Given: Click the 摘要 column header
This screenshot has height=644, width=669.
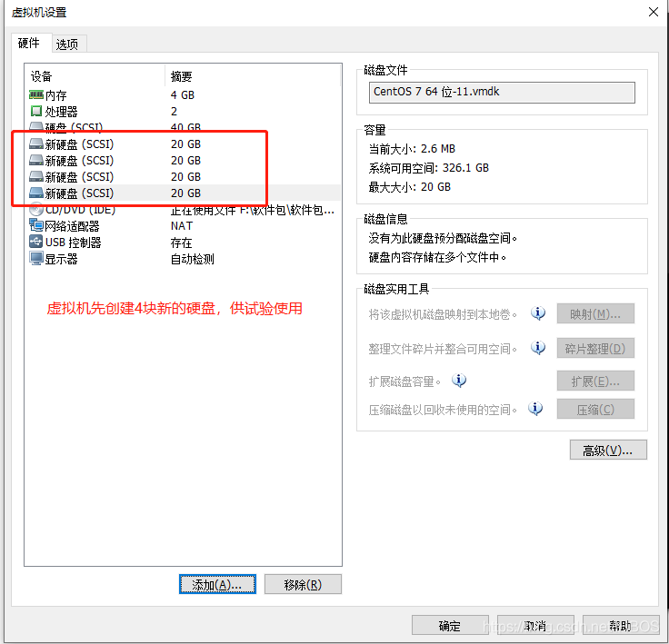Looking at the screenshot, I should tap(253, 76).
